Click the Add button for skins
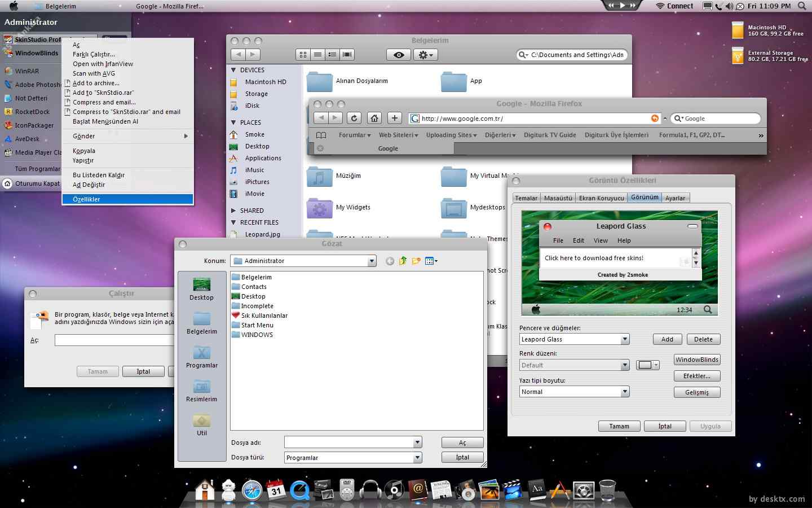The image size is (812, 508). pos(668,339)
